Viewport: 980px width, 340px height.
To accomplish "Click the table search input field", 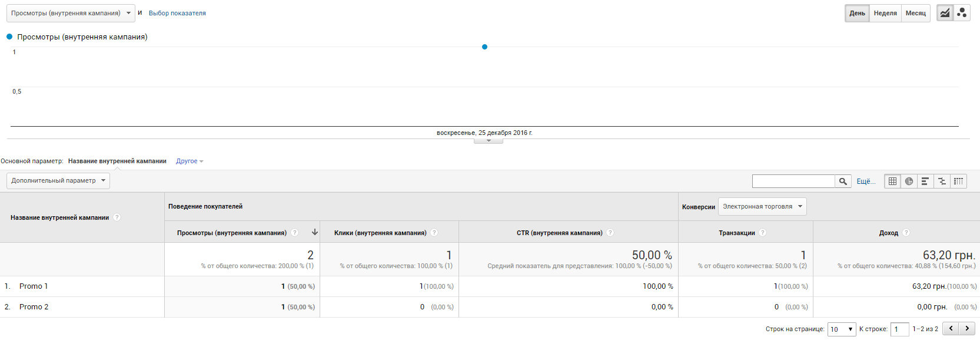I will [793, 181].
